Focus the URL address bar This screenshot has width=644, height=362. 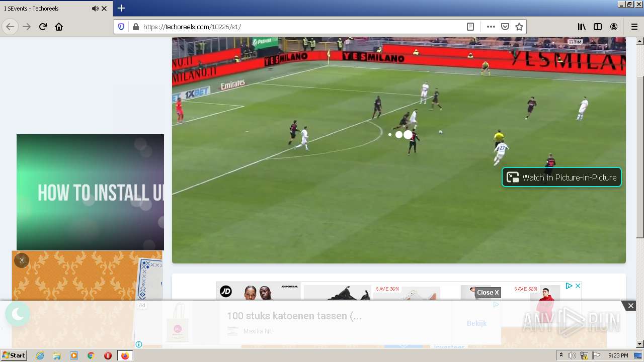(x=302, y=27)
